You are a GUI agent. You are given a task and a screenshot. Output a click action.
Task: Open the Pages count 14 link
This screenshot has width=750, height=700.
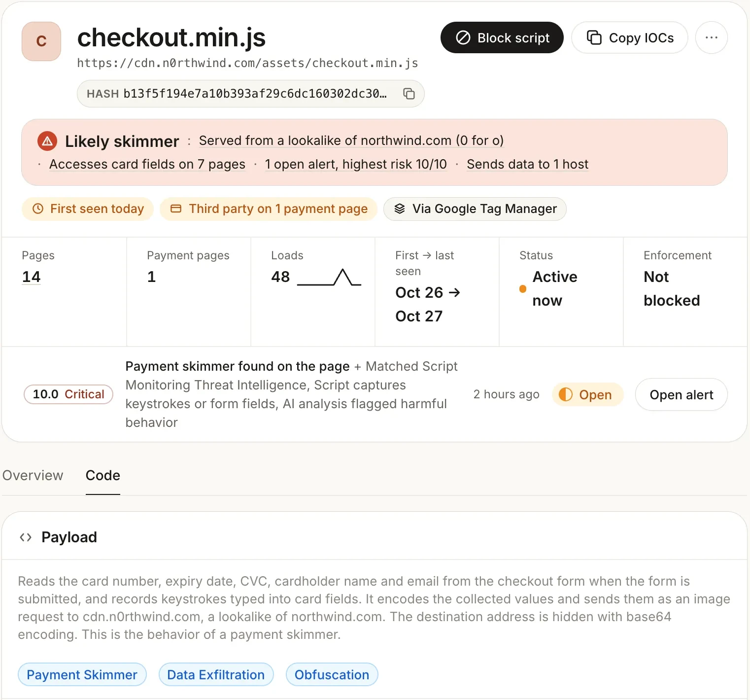tap(31, 277)
